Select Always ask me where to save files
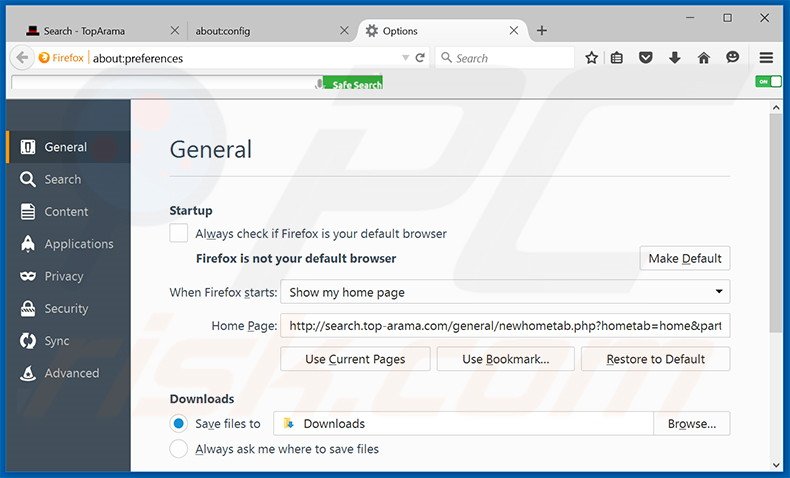Viewport: 790px width, 478px height. (178, 448)
